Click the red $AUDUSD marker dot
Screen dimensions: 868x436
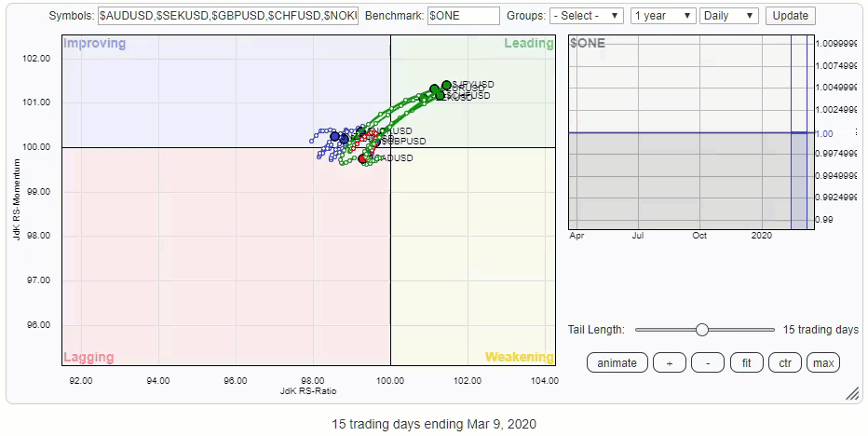(x=363, y=159)
